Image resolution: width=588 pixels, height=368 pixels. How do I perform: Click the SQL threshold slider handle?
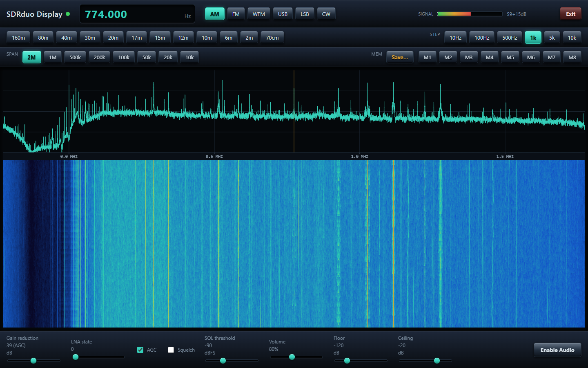(x=223, y=361)
